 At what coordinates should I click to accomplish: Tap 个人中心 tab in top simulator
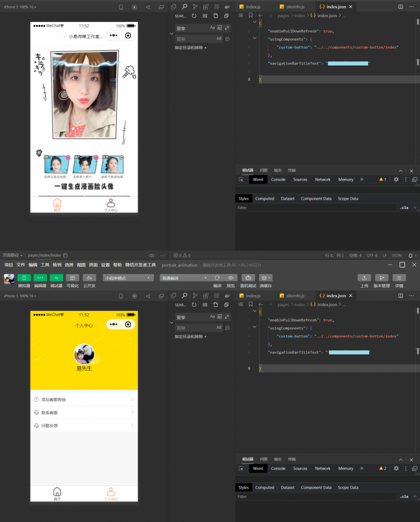[111, 205]
